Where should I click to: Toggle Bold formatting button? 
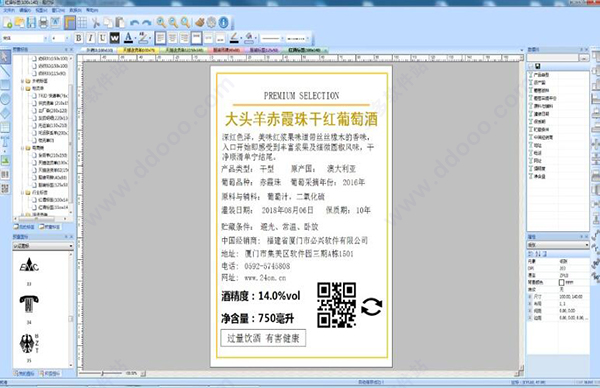[78, 38]
